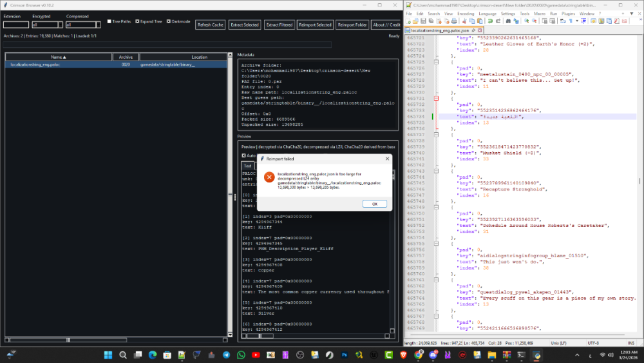This screenshot has width=644, height=363.
Task: Open Notepad++ Edit menu
Action: (420, 14)
